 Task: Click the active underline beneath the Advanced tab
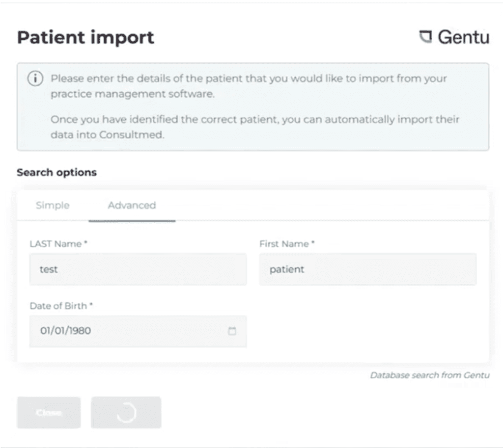132,221
